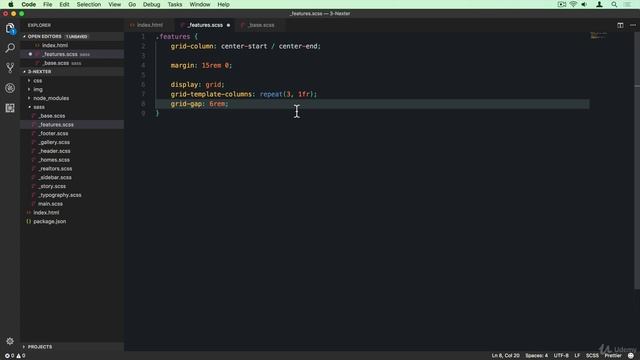This screenshot has width=640, height=360.
Task: Expand the node_modules folder
Action: pos(51,98)
